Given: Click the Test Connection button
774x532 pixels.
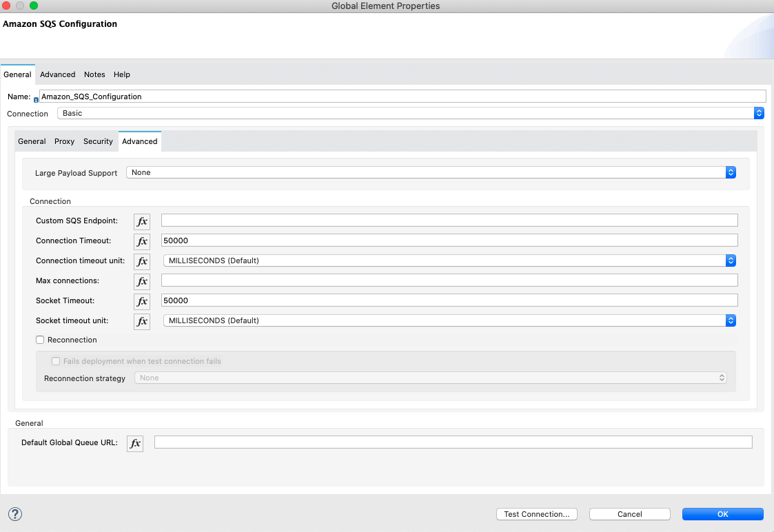Looking at the screenshot, I should (x=536, y=514).
